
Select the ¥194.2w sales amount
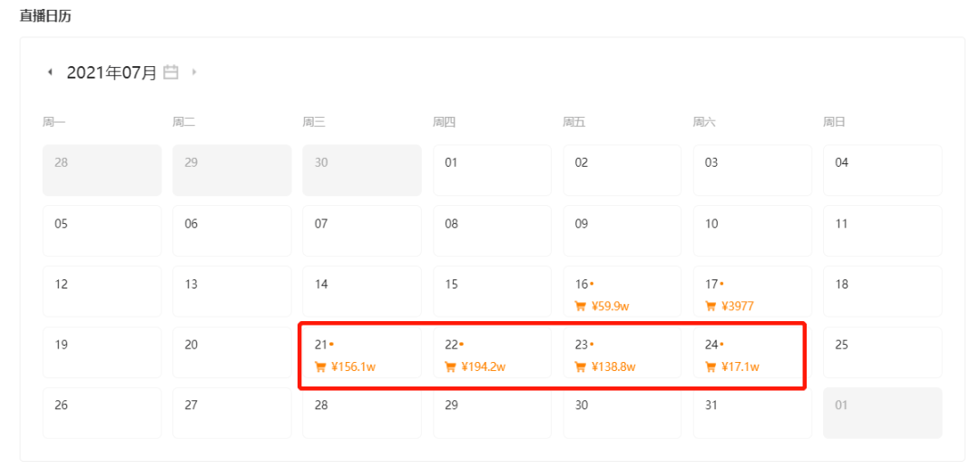(x=484, y=367)
